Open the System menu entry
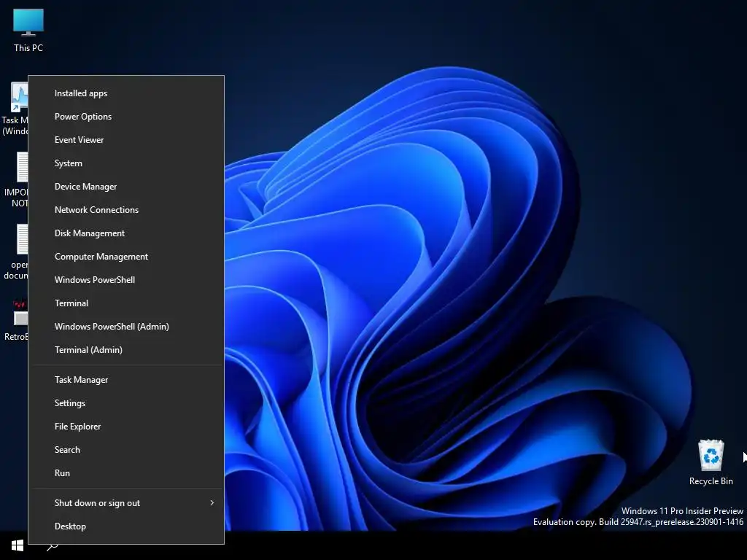 pyautogui.click(x=126, y=163)
